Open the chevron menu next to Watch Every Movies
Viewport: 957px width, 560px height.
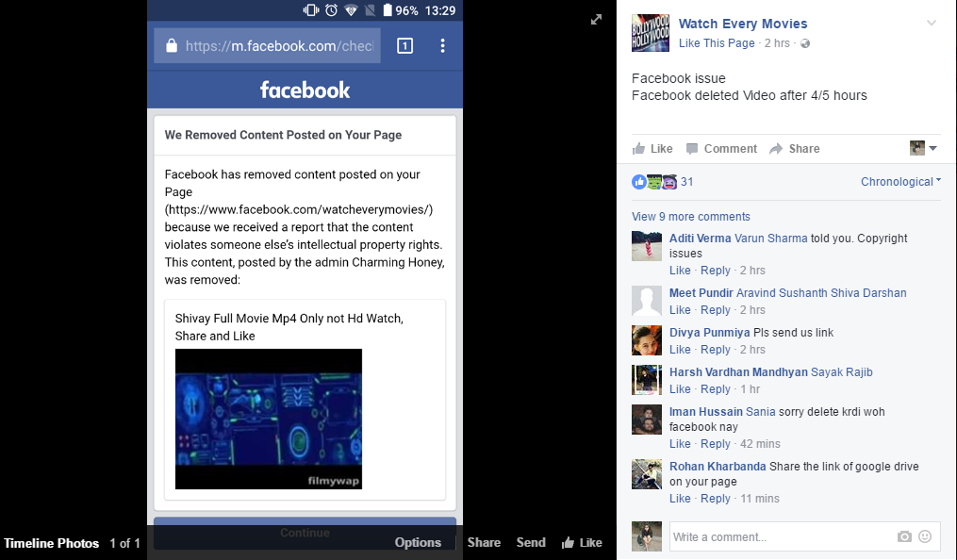click(932, 25)
